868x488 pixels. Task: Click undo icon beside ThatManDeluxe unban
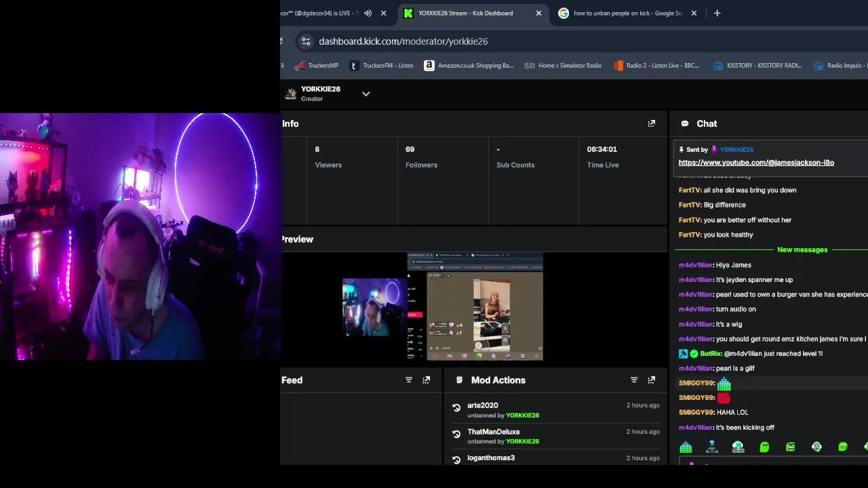coord(456,434)
